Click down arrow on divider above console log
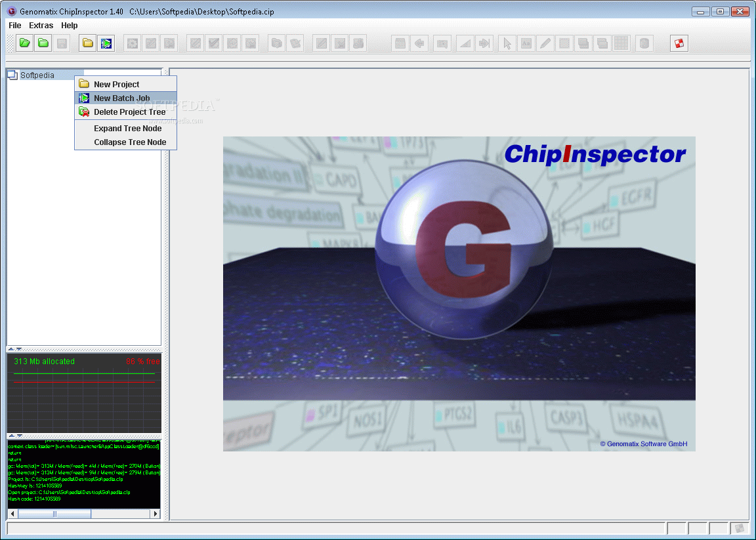This screenshot has height=540, width=756. point(19,436)
